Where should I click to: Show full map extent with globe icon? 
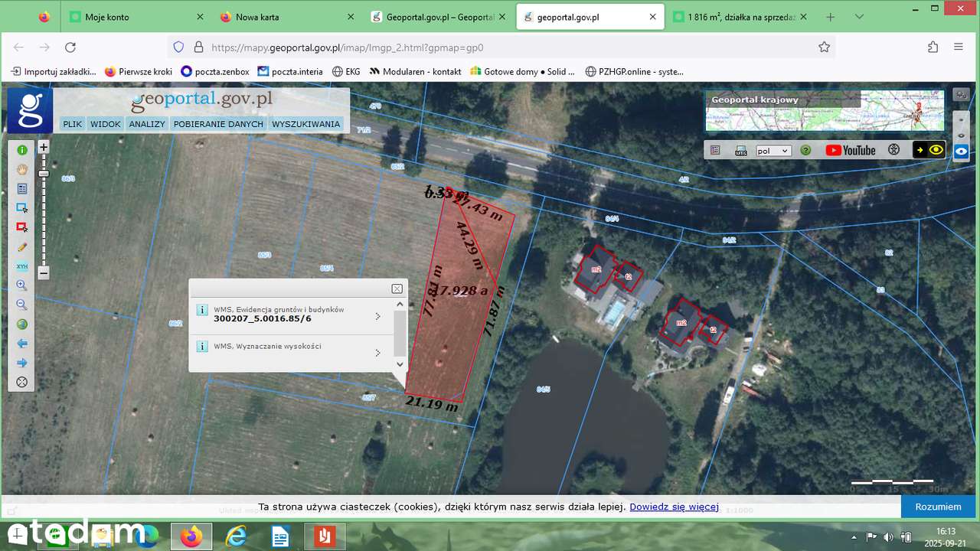pyautogui.click(x=22, y=324)
